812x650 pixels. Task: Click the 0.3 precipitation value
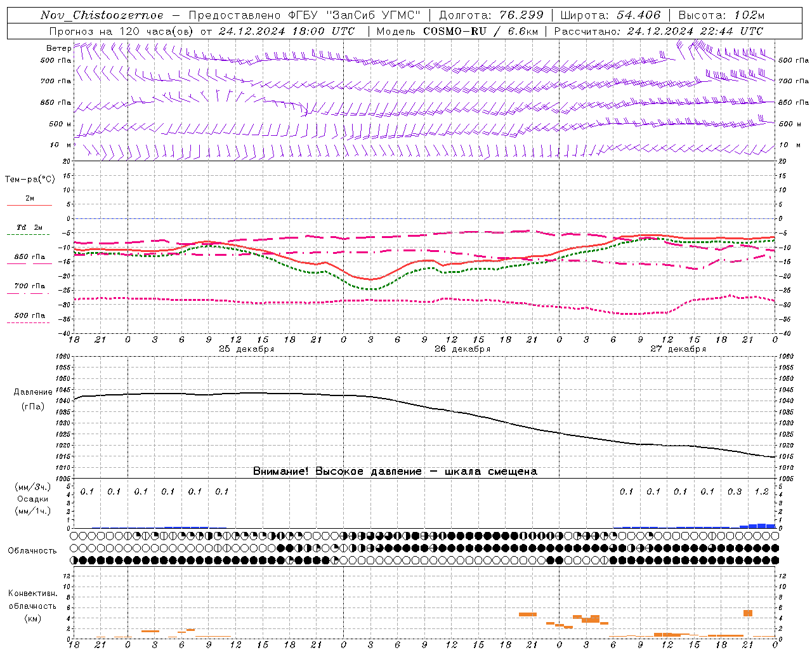pos(735,492)
